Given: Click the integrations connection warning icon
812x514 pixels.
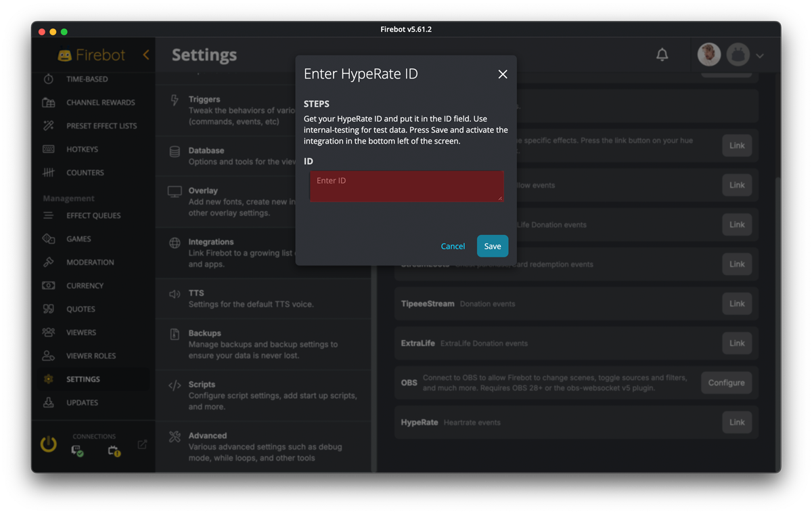Looking at the screenshot, I should pos(114,451).
